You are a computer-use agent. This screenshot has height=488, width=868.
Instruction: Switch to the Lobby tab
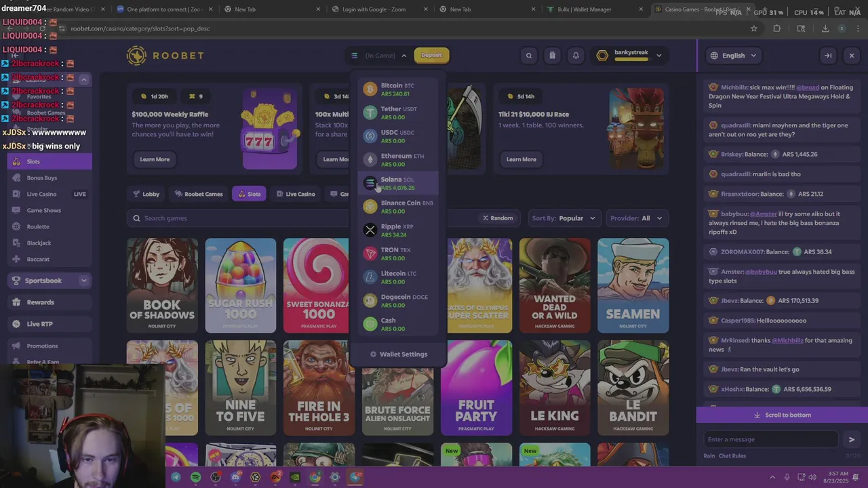(x=146, y=194)
